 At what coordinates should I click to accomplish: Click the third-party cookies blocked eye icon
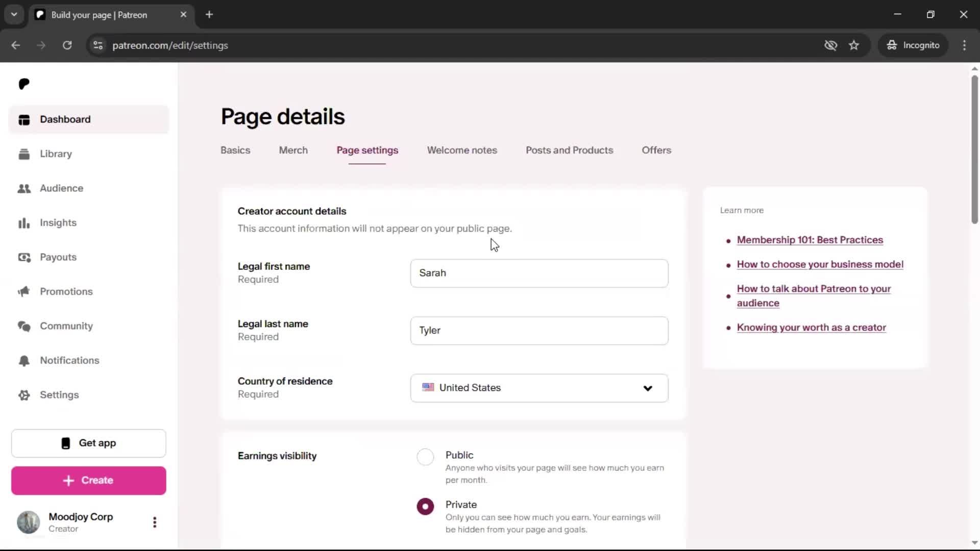pyautogui.click(x=830, y=45)
